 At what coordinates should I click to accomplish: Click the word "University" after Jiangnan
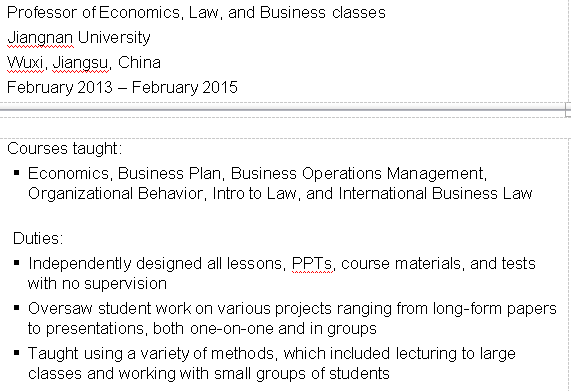click(x=114, y=38)
